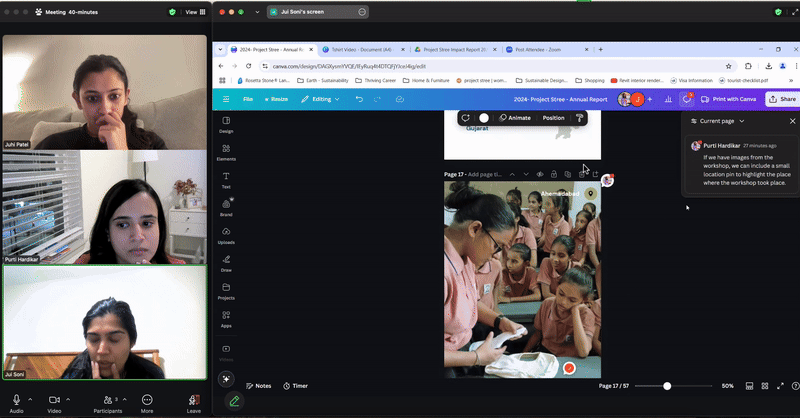The image size is (800, 418).
Task: Toggle the pages thumbnail strip view
Action: [x=749, y=386]
